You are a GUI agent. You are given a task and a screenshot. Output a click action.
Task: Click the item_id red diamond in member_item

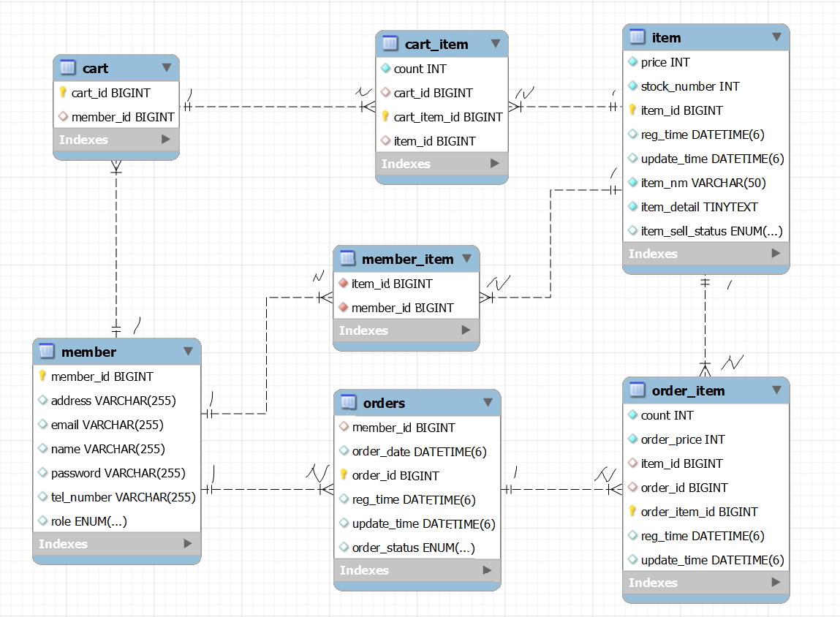pyautogui.click(x=344, y=283)
